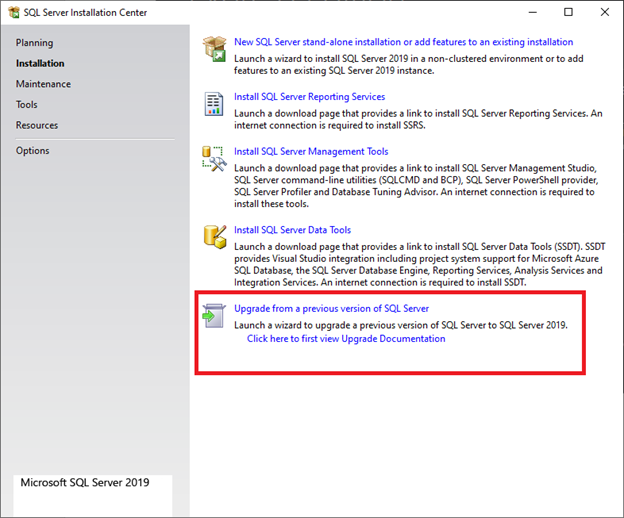Click the Reporting Services document icon

[x=214, y=104]
